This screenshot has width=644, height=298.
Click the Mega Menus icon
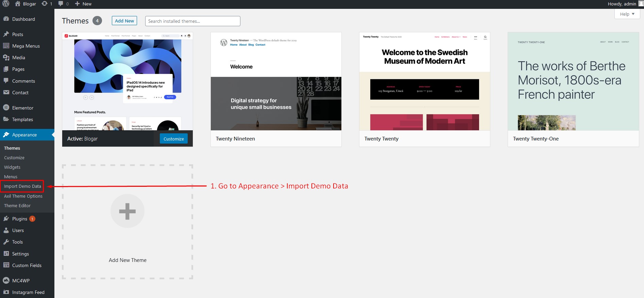(6, 46)
